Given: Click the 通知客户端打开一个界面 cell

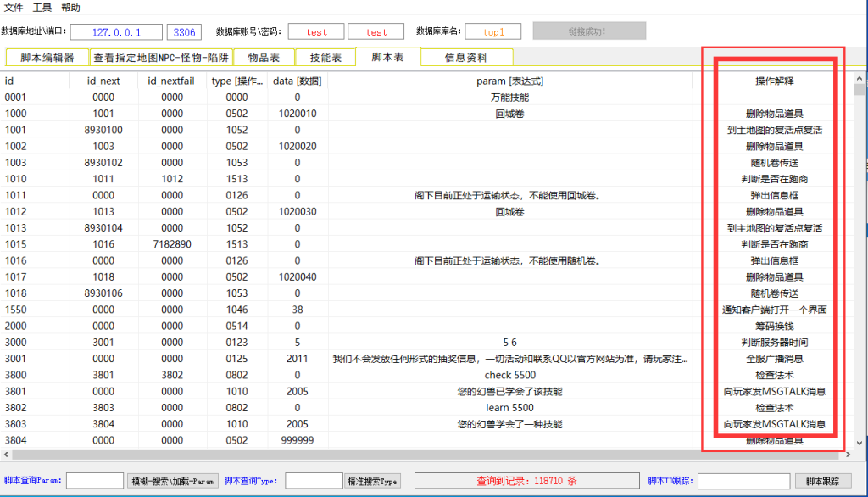Looking at the screenshot, I should pos(775,310).
